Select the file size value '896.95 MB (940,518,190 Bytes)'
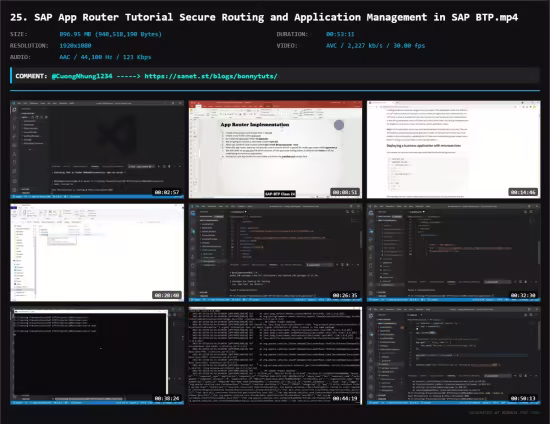 [x=110, y=34]
